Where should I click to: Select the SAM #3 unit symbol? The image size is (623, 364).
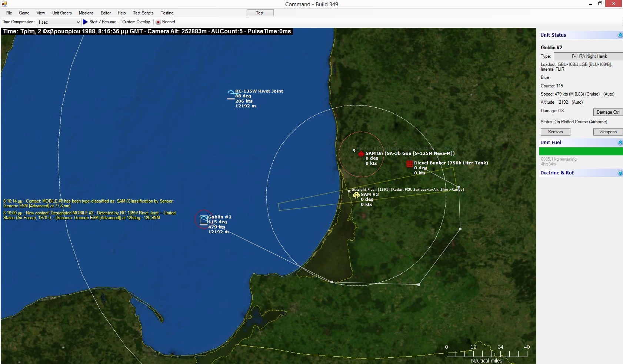pyautogui.click(x=356, y=195)
